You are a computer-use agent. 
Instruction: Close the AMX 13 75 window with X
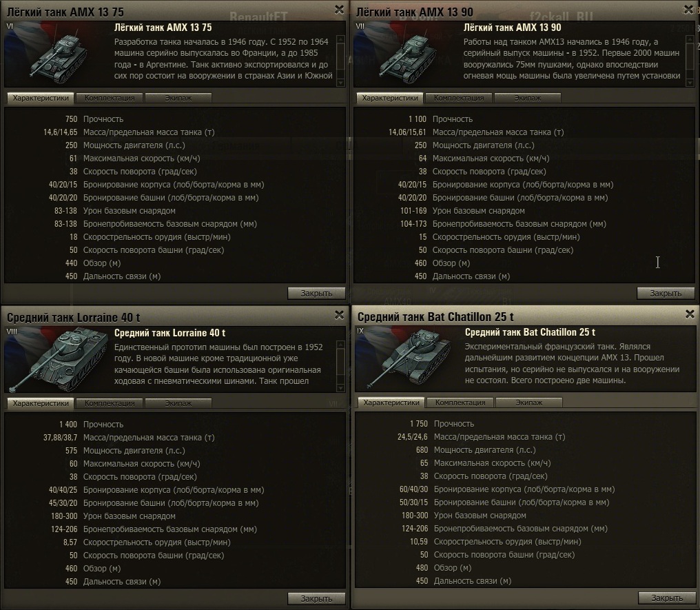(339, 10)
